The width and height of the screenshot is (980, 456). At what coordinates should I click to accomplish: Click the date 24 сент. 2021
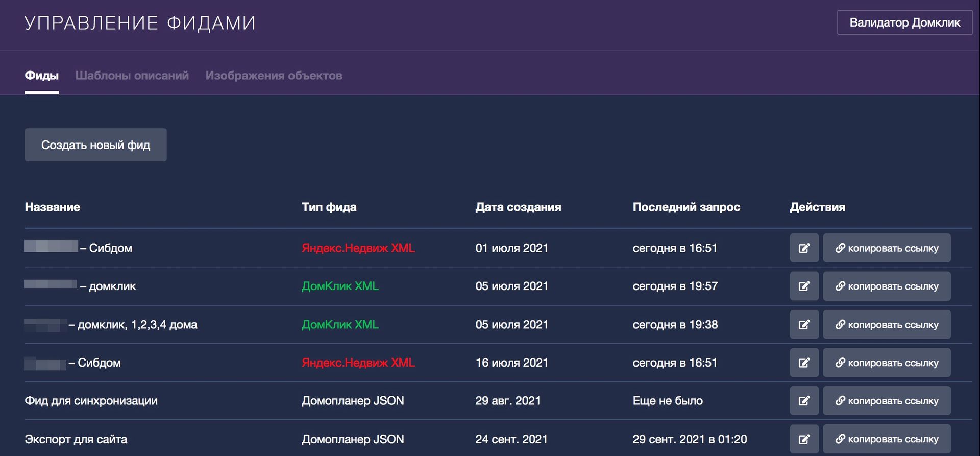511,439
